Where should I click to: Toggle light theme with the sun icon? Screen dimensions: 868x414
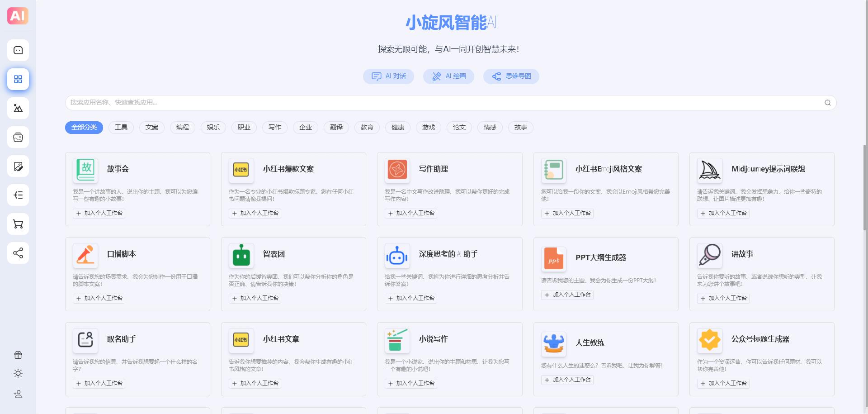pos(18,373)
